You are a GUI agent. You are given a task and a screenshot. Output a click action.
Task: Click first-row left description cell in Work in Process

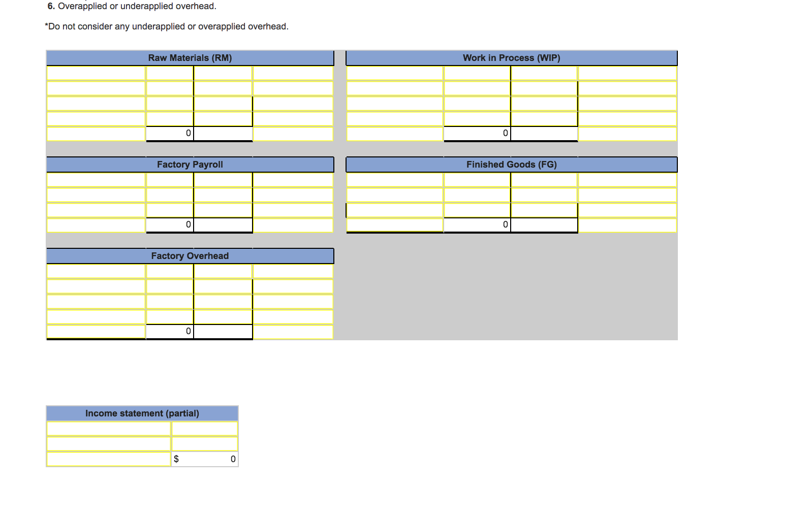click(x=395, y=73)
